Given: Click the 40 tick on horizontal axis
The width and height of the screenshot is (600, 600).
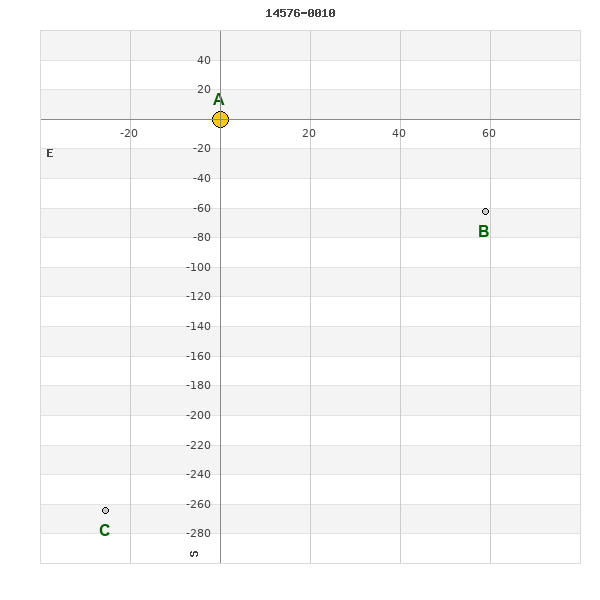Looking at the screenshot, I should pyautogui.click(x=399, y=133).
